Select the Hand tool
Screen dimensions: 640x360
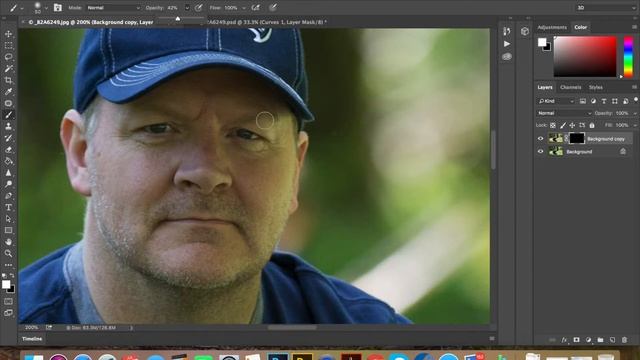[x=8, y=242]
